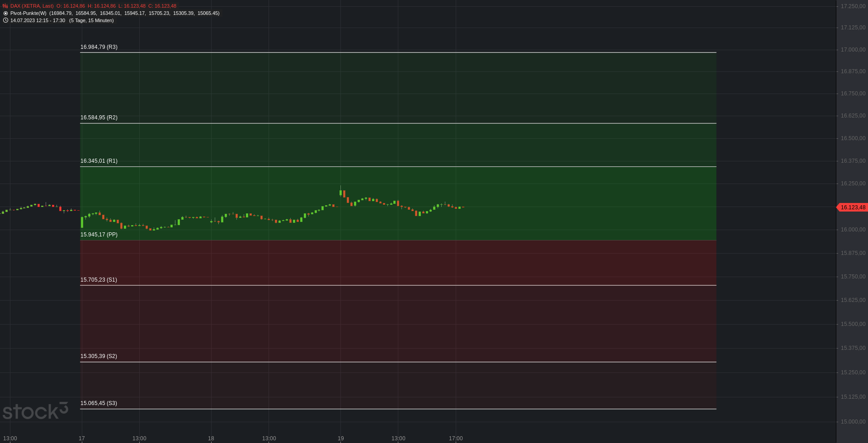Click the clock icon beside date range
Screen dimensions: 868x443
point(5,20)
